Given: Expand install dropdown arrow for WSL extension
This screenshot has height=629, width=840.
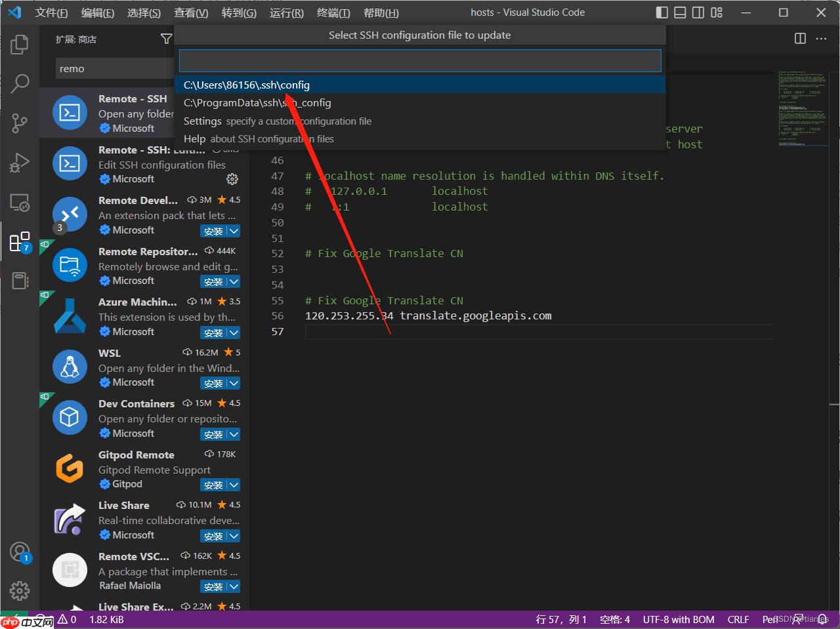Looking at the screenshot, I should (234, 383).
